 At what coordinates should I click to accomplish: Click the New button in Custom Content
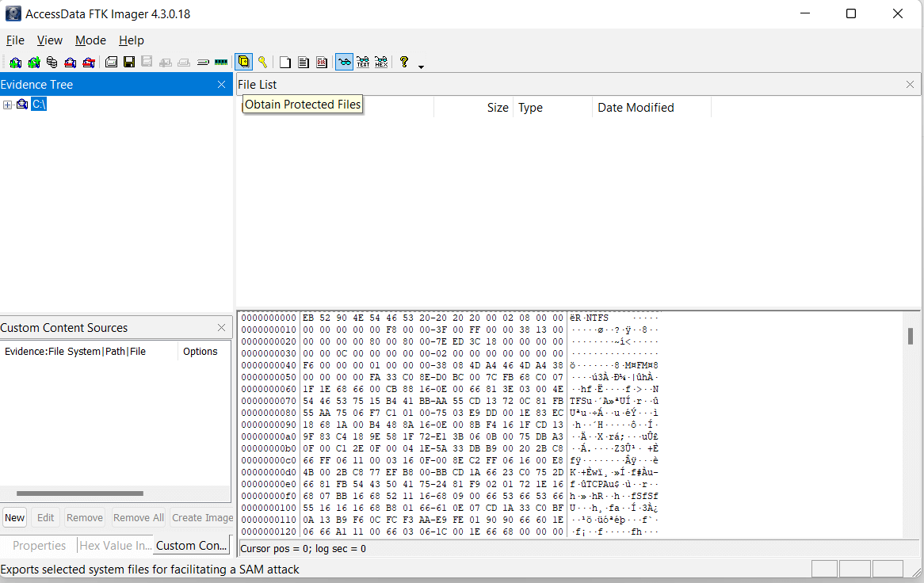[15, 517]
